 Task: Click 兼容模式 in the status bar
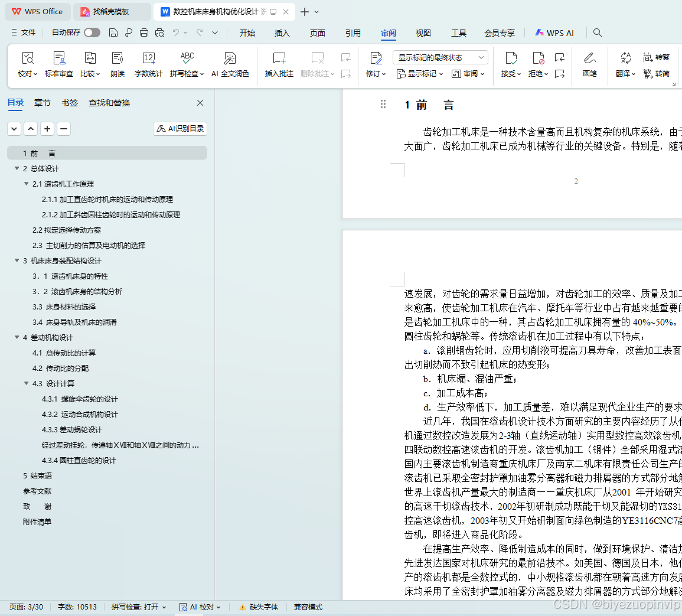[x=307, y=607]
